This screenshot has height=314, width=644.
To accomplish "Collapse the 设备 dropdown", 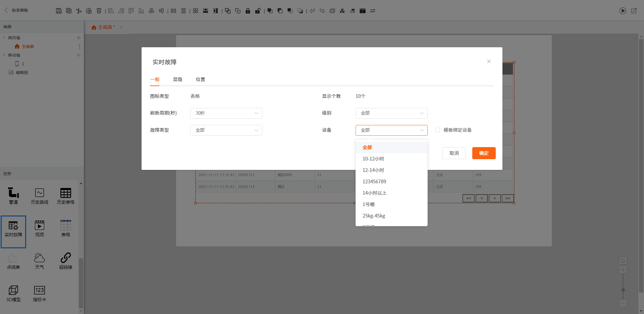I will coord(391,130).
